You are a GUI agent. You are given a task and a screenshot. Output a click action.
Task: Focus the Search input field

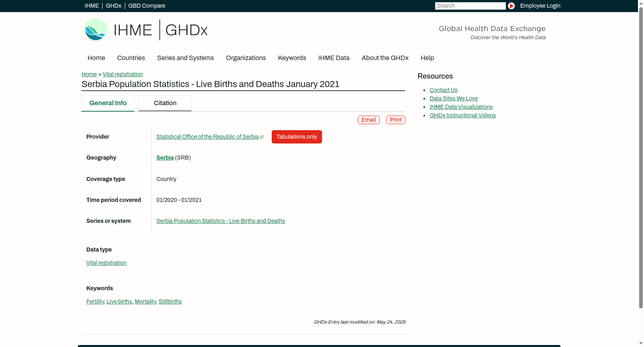(470, 6)
